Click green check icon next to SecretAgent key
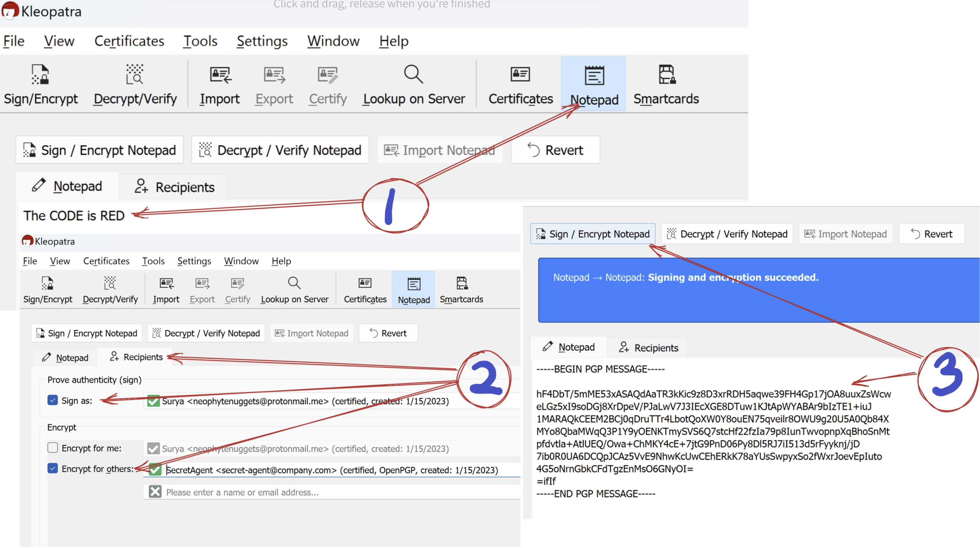The height and width of the screenshot is (548, 980). pyautogui.click(x=155, y=470)
